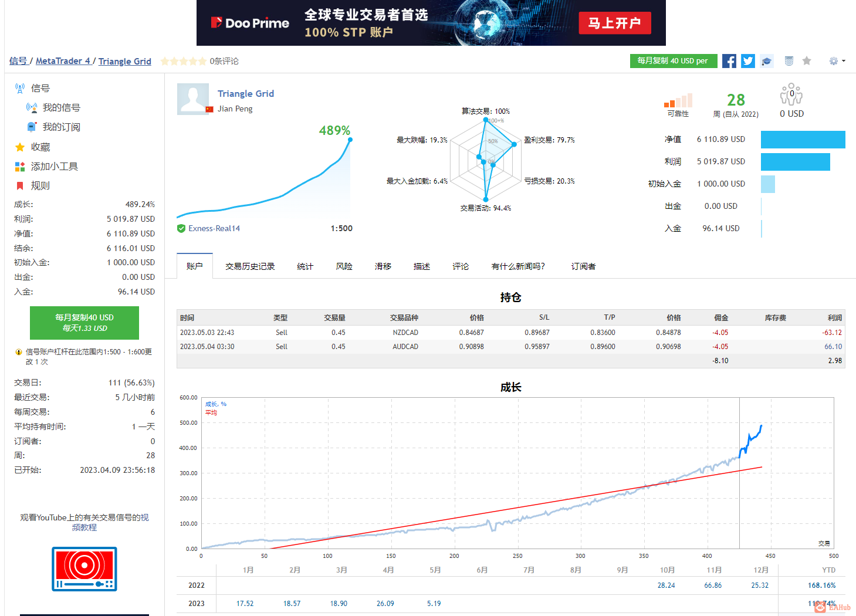The image size is (856, 616).
Task: Click the shield icon in the header
Action: [x=789, y=61]
